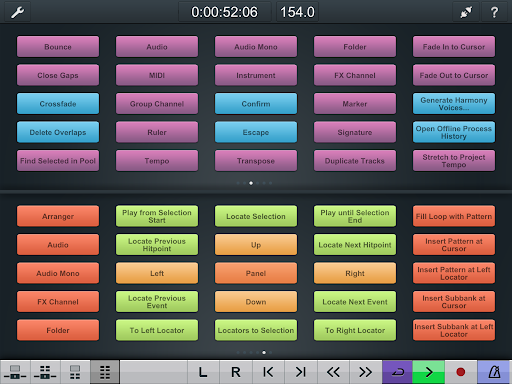Viewport: 512px width, 384px height.
Task: Tap the purple Audio button
Action: click(157, 47)
